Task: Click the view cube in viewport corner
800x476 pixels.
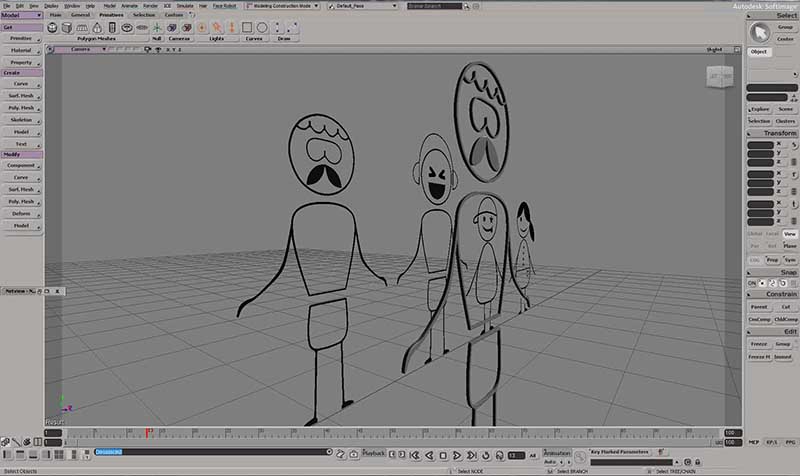Action: click(718, 77)
